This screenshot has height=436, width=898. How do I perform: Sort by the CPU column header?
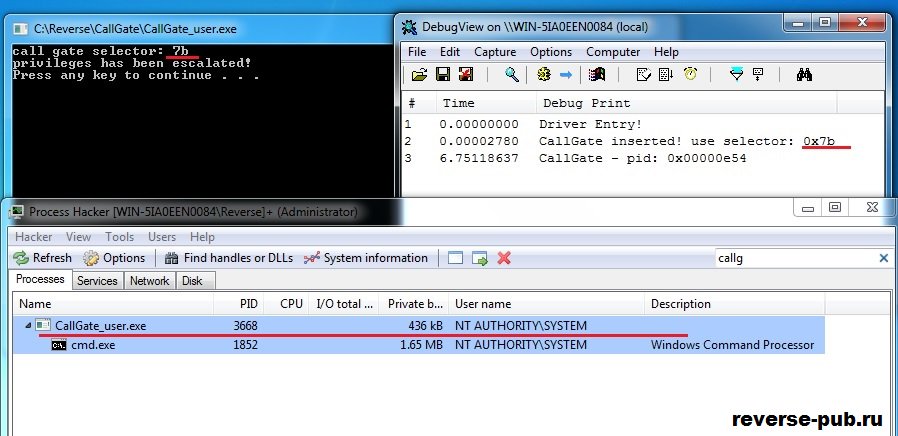click(x=286, y=304)
